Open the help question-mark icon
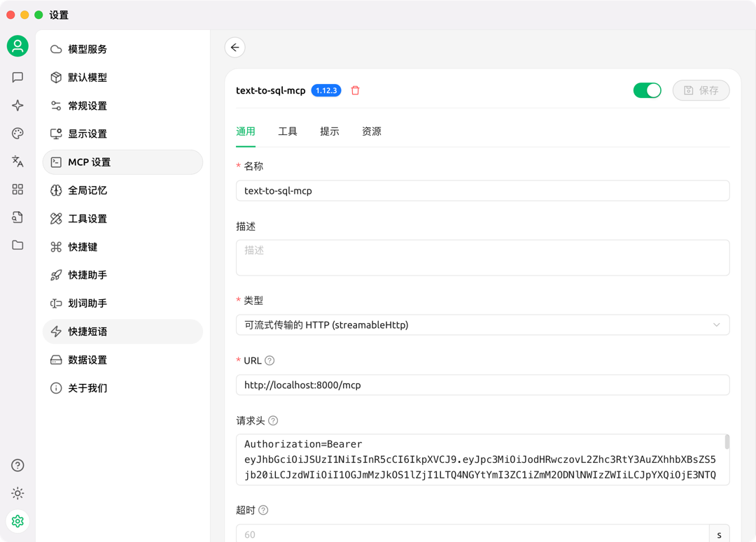This screenshot has height=542, width=756. click(17, 464)
